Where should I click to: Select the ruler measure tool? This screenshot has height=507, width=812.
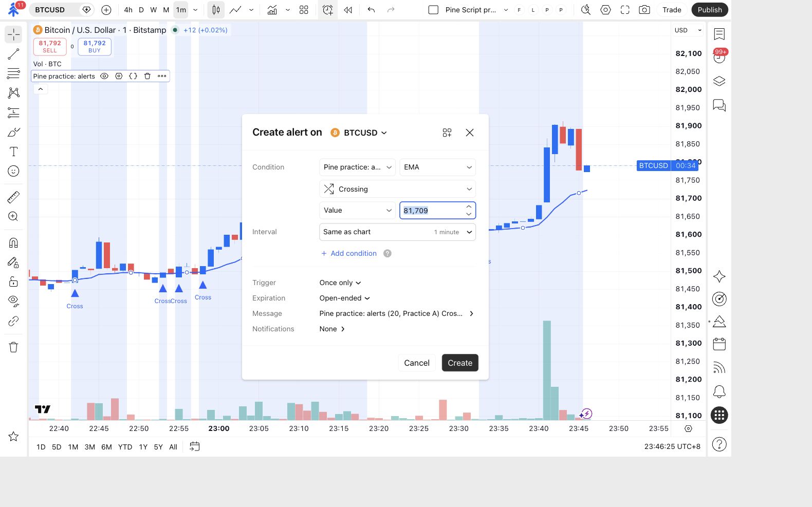pos(13,197)
